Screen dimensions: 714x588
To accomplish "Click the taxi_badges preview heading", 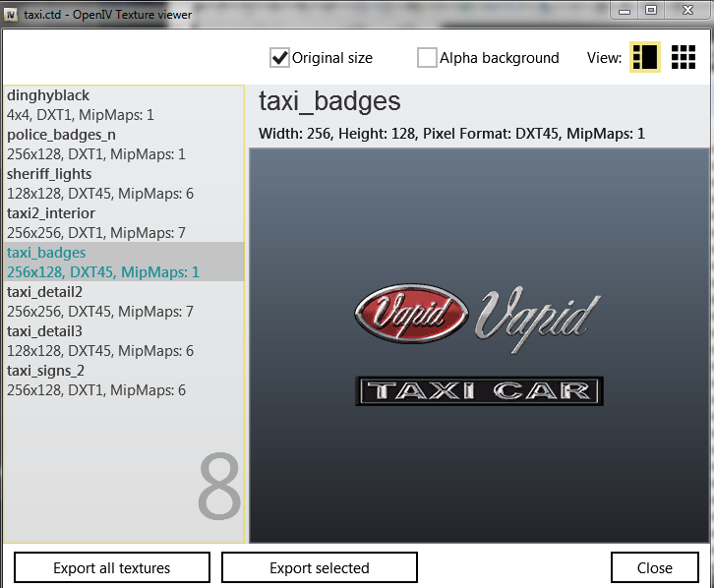I will pyautogui.click(x=329, y=101).
